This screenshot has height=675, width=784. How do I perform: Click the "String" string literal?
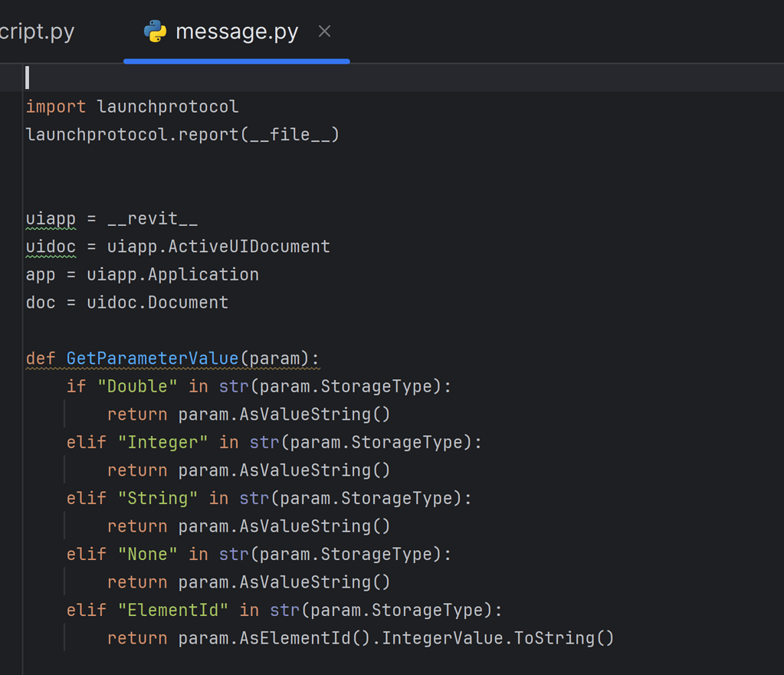point(157,498)
